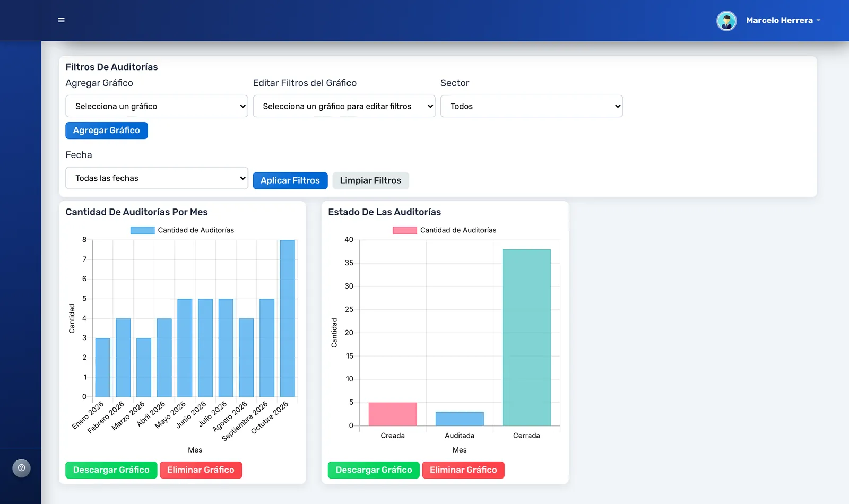Download the Estado De Las Auditorías chart
849x504 pixels.
pos(374,470)
